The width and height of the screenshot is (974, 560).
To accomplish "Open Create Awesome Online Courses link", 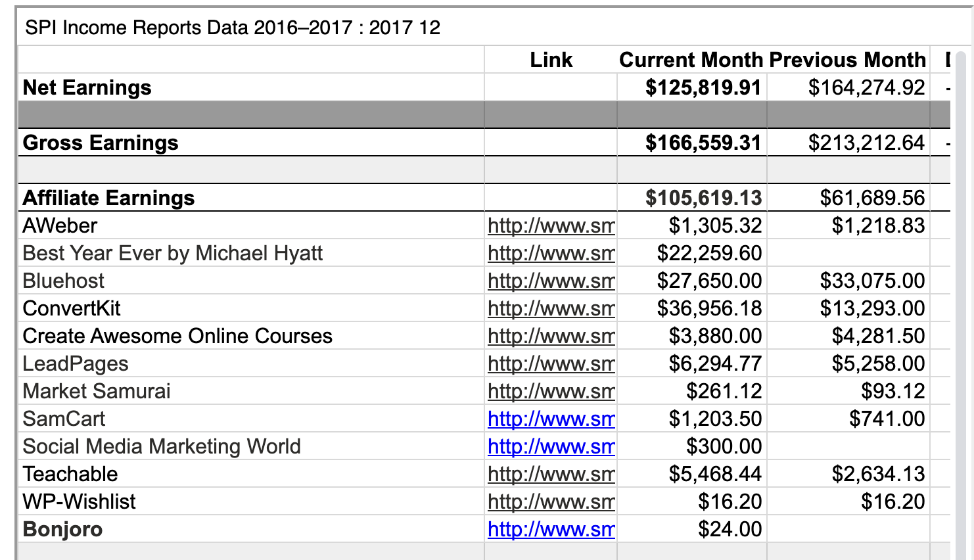I will click(551, 336).
